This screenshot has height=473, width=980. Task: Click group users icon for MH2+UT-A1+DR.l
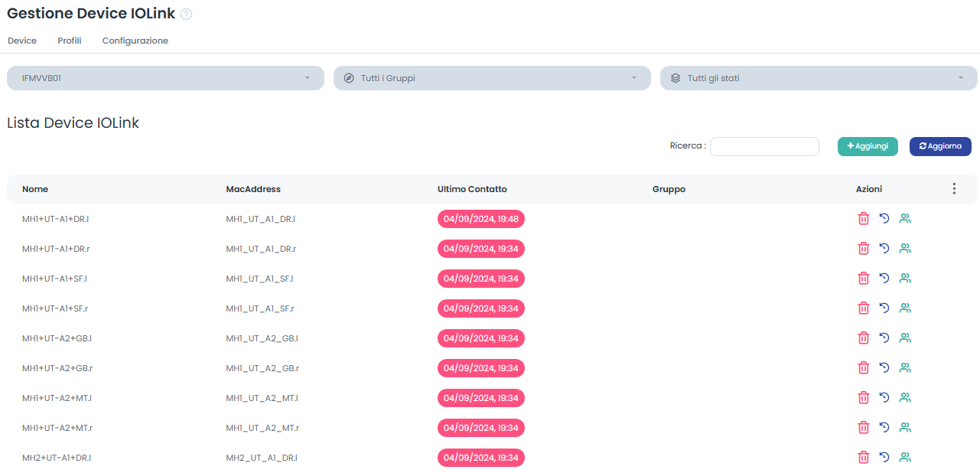pos(905,458)
